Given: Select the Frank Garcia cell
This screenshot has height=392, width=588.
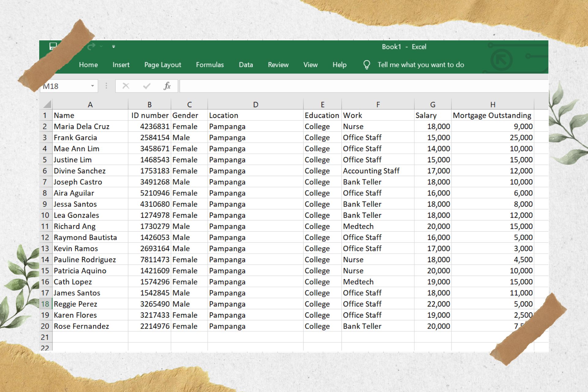Looking at the screenshot, I should pyautogui.click(x=90, y=137).
